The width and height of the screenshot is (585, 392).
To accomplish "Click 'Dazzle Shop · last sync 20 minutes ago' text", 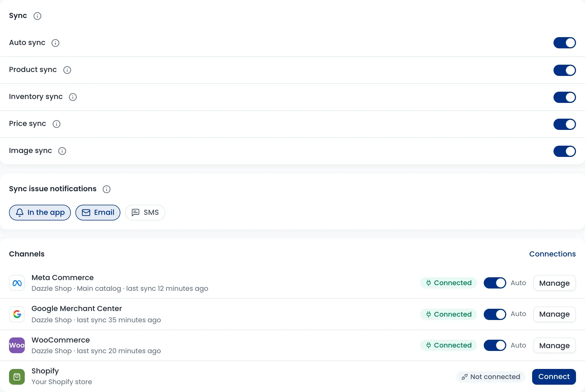I will click(x=96, y=351).
